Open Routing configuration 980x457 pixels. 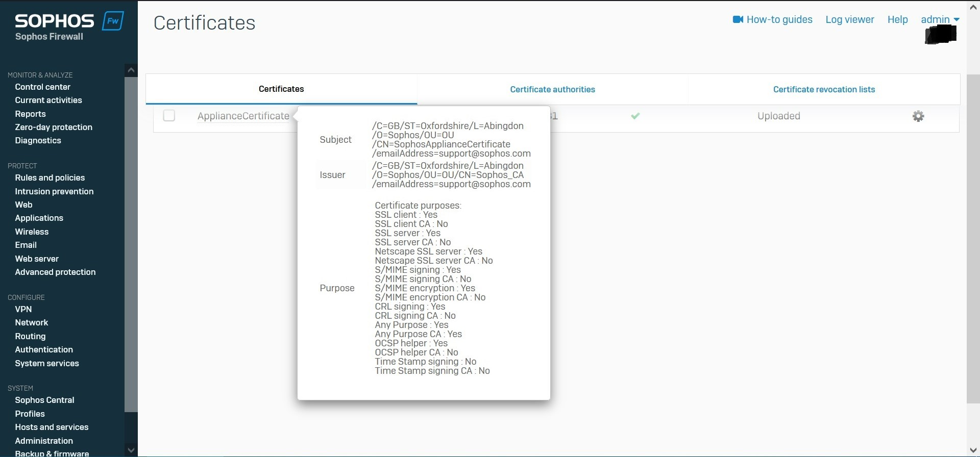[31, 336]
